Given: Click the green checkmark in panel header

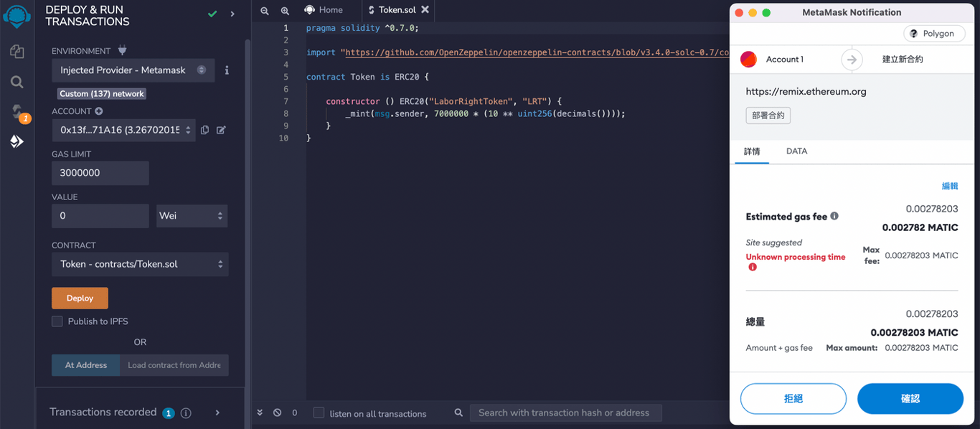Looking at the screenshot, I should [212, 14].
